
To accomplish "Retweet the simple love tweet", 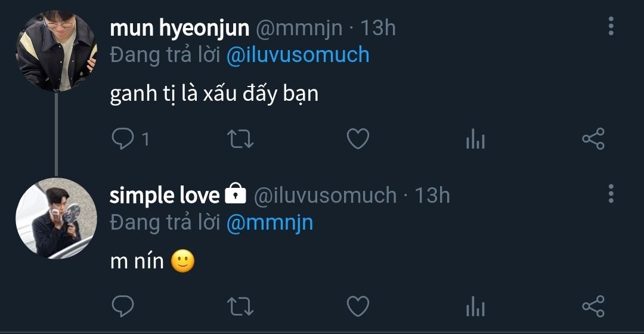I will (x=241, y=307).
